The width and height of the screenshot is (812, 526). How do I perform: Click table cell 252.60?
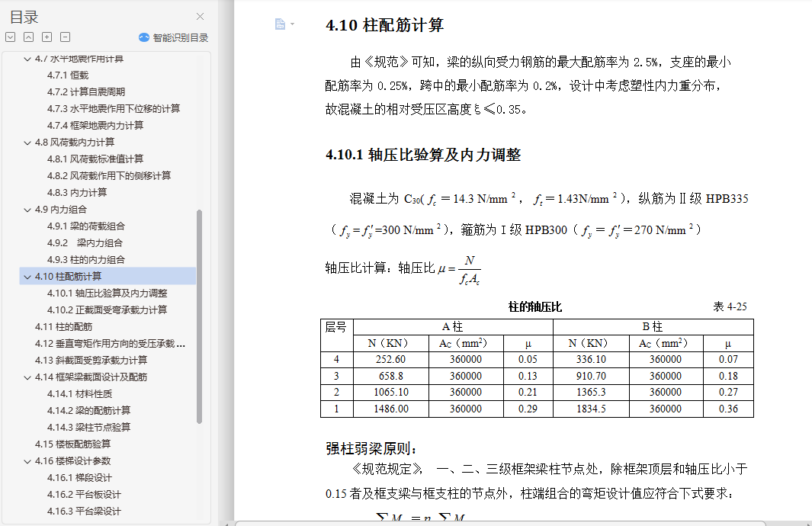[390, 359]
